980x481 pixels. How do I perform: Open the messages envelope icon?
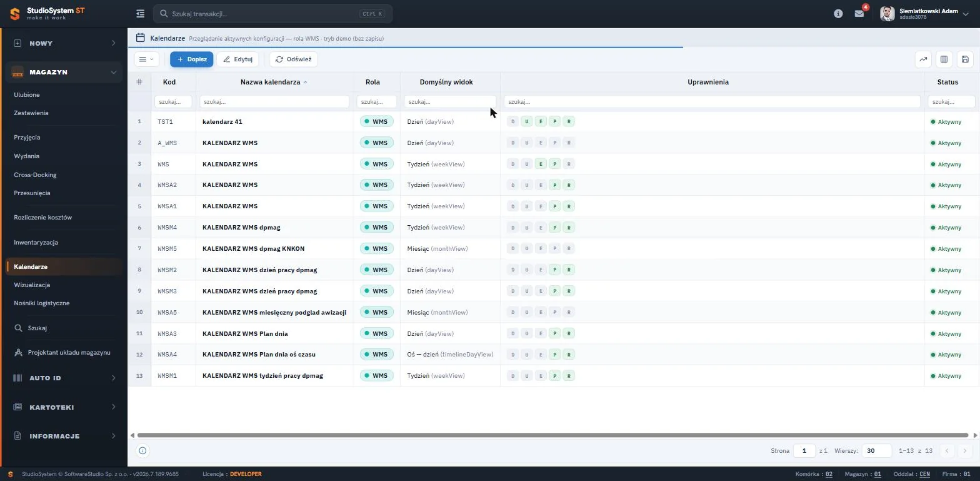(859, 14)
